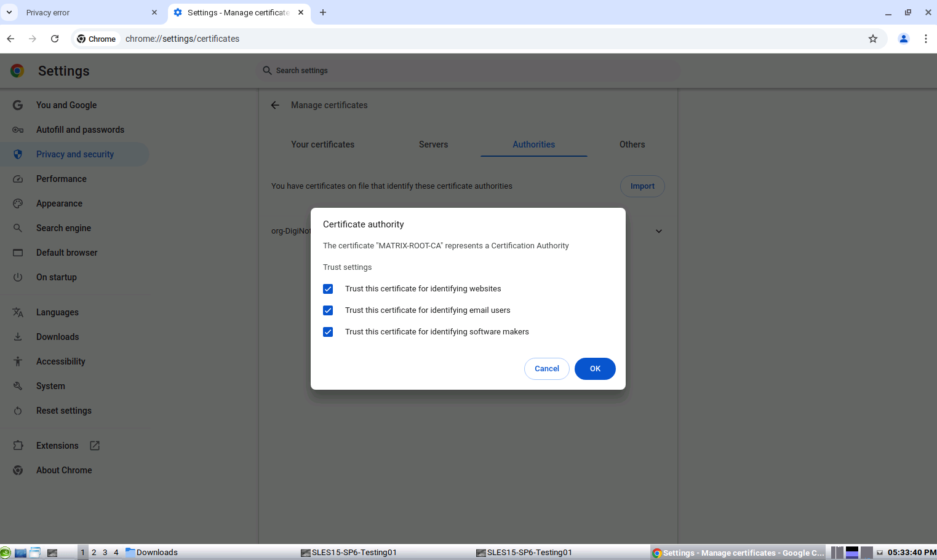This screenshot has width=937, height=560.
Task: Click the address bar URL
Action: coord(182,39)
